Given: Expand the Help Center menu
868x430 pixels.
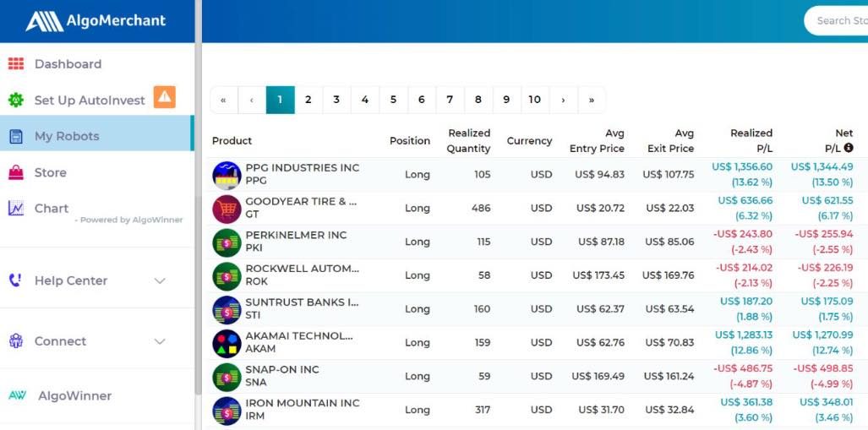Looking at the screenshot, I should tap(160, 280).
